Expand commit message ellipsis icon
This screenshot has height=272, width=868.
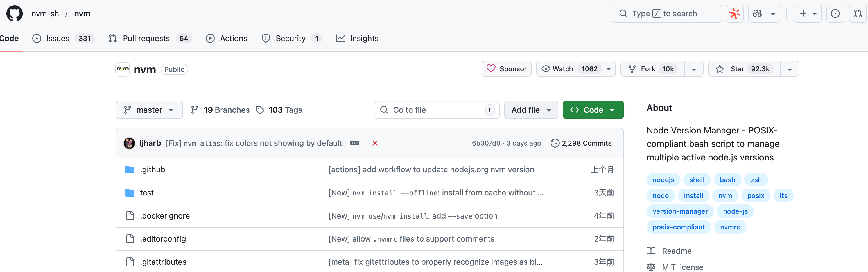pos(354,143)
